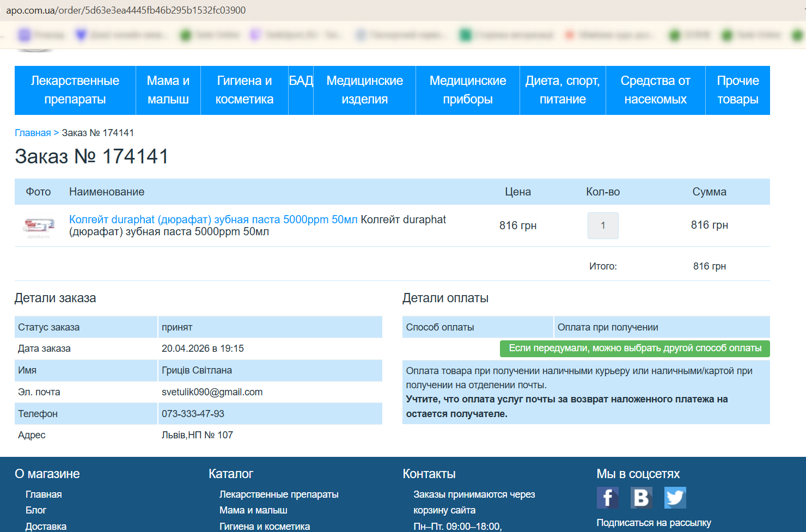Image resolution: width=806 pixels, height=532 pixels.
Task: Click the Каталог footer heading
Action: pyautogui.click(x=231, y=474)
